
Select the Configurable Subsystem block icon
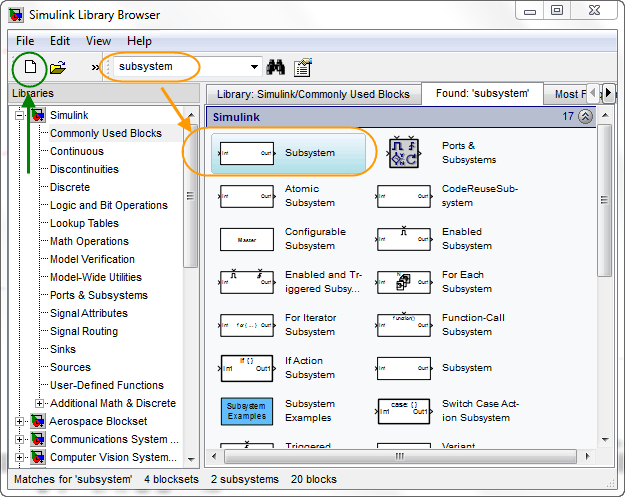pos(247,239)
